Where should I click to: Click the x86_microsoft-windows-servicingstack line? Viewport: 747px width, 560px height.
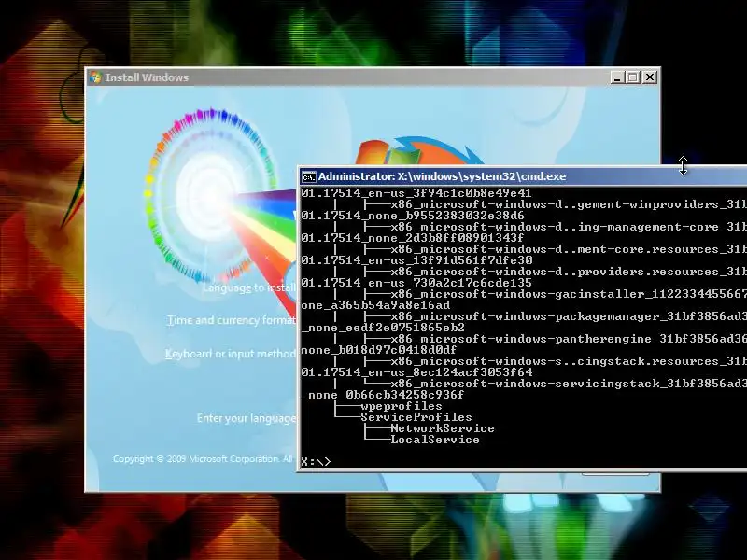(569, 384)
